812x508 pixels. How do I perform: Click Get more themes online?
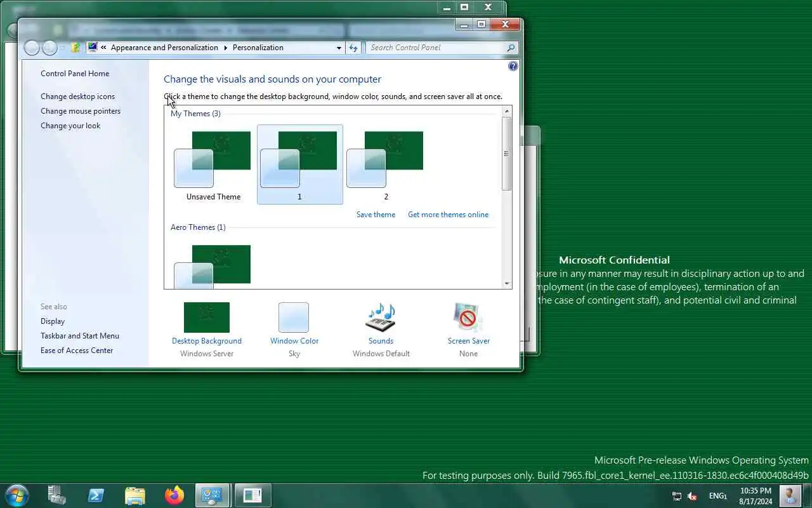pos(448,215)
